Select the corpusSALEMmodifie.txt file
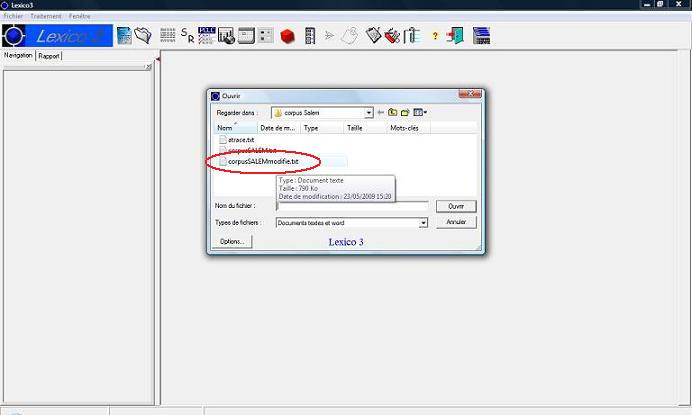The image size is (692, 415). pyautogui.click(x=263, y=161)
